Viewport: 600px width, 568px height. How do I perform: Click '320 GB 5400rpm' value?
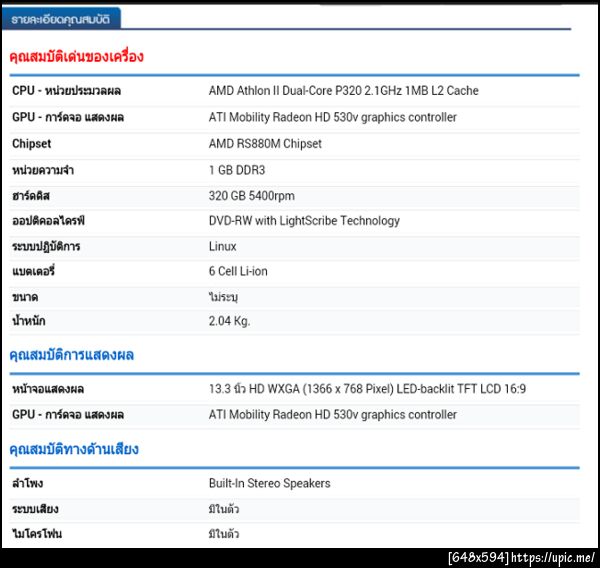pyautogui.click(x=251, y=196)
